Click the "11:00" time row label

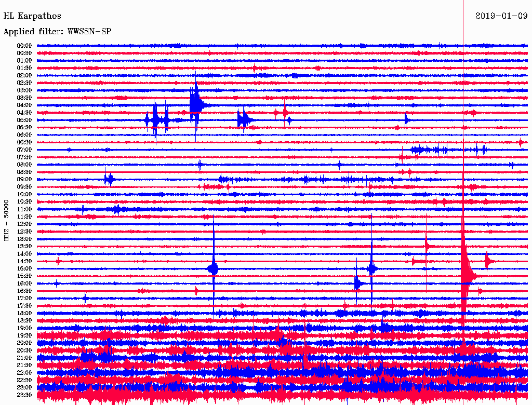(x=24, y=209)
